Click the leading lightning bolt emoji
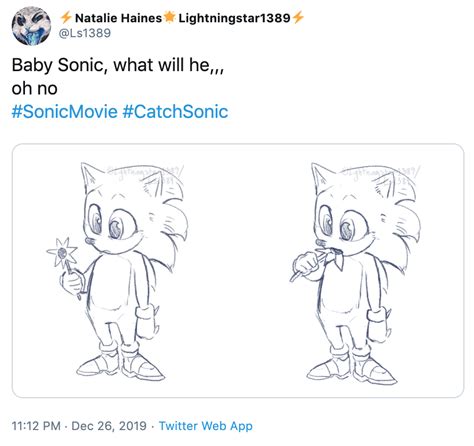 66,18
